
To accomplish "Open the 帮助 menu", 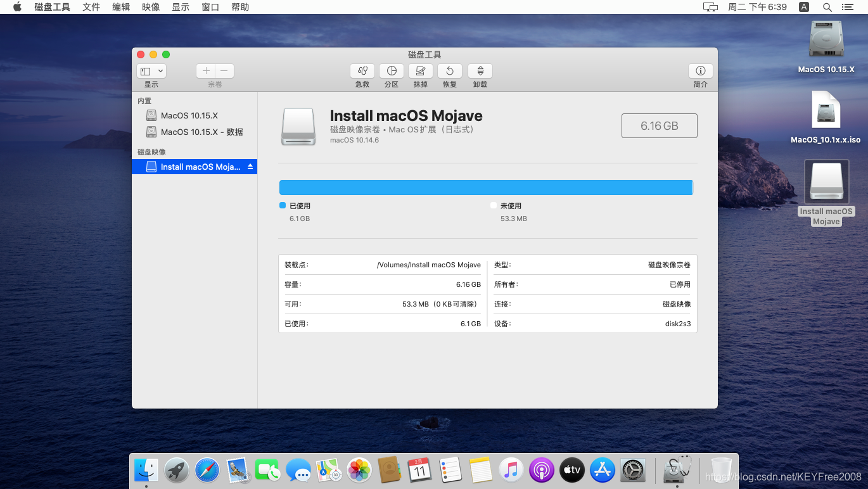I will (x=240, y=7).
